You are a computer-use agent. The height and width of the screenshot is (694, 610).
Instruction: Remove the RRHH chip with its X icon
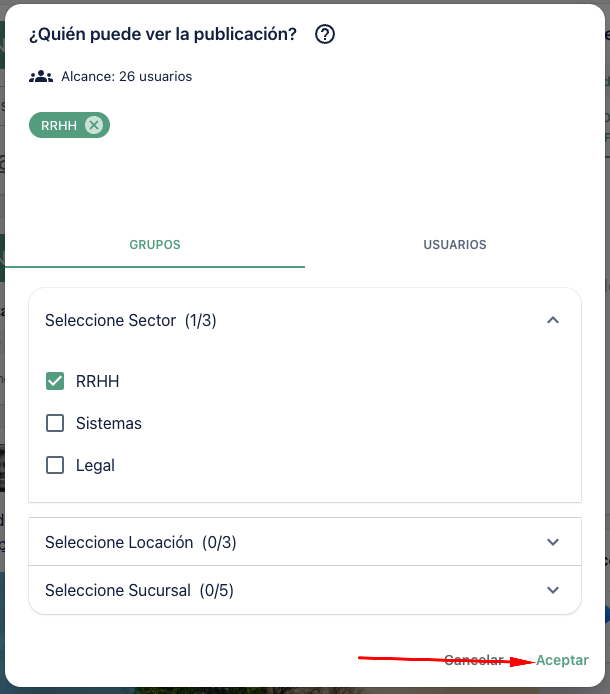point(94,125)
